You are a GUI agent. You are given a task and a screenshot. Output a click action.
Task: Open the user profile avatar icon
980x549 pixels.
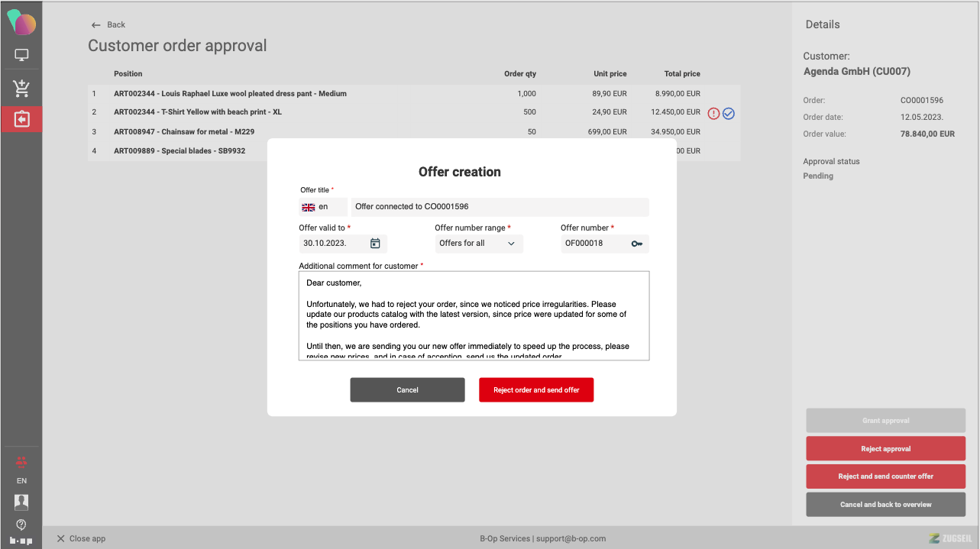pos(21,502)
